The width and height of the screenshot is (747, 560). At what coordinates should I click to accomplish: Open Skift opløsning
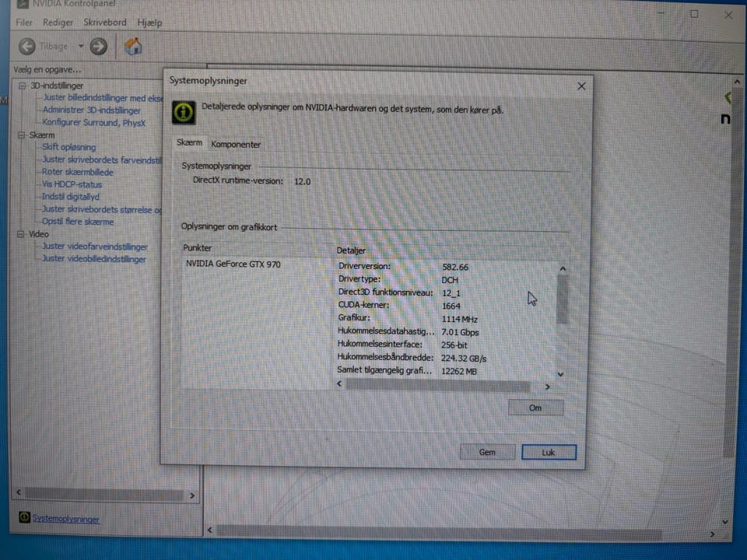[68, 147]
